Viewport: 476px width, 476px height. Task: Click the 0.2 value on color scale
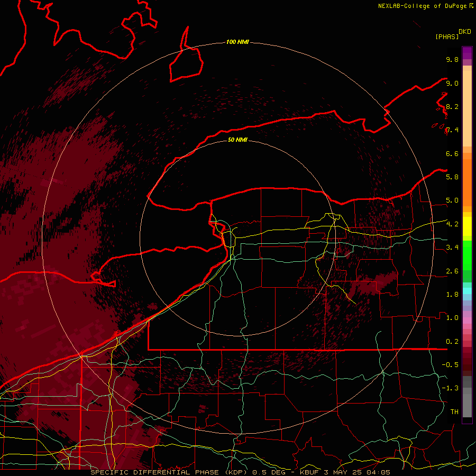pos(452,342)
